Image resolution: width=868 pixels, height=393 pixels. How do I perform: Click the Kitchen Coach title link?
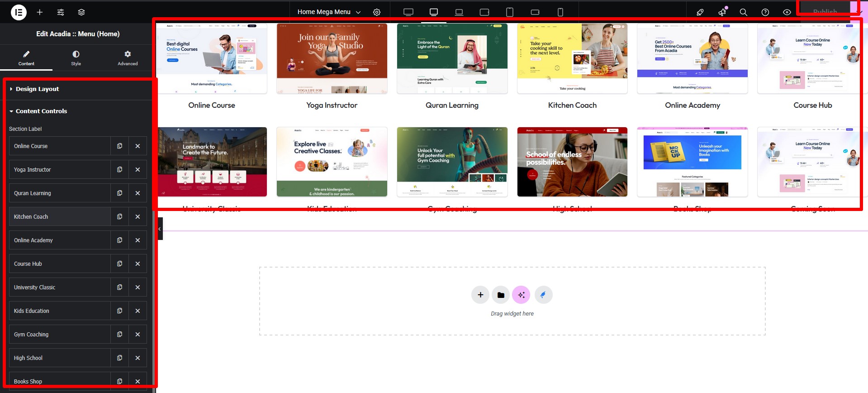point(572,105)
